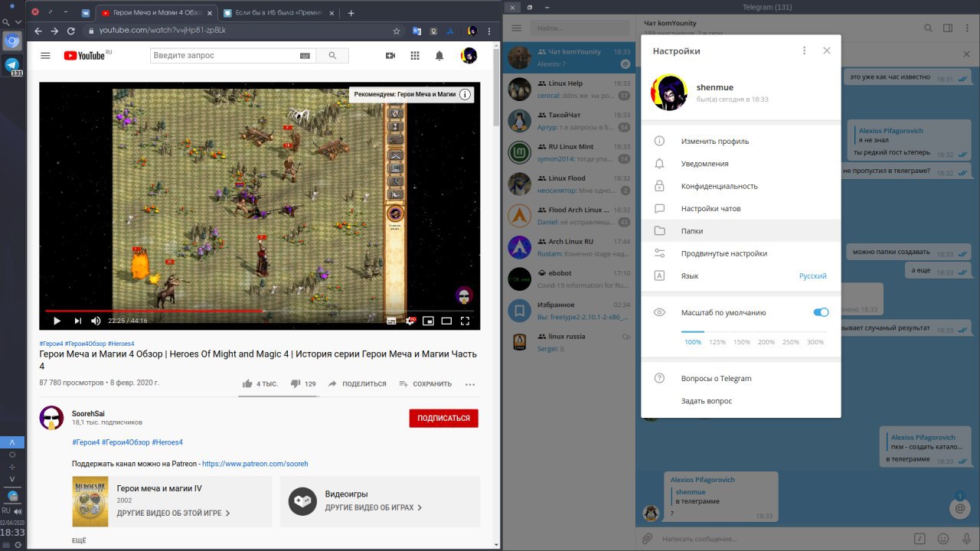Enable miniplayer mode
Image resolution: width=980 pixels, height=551 pixels.
[x=429, y=321]
